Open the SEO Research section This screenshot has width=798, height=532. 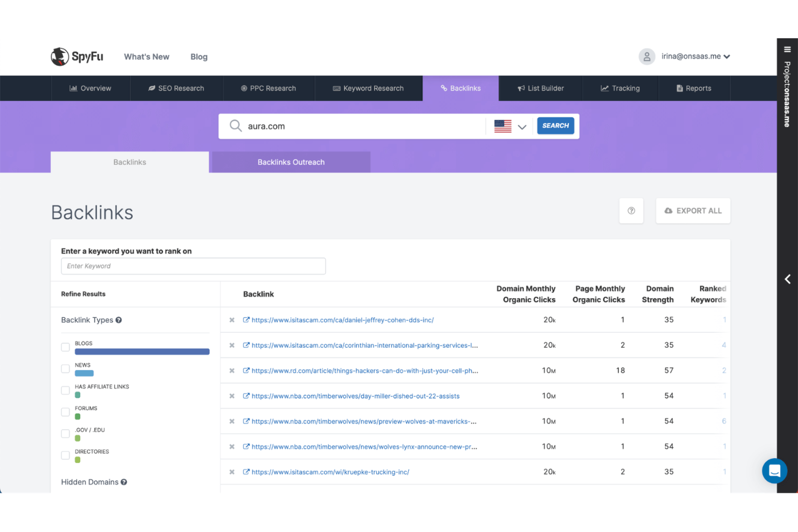click(176, 88)
